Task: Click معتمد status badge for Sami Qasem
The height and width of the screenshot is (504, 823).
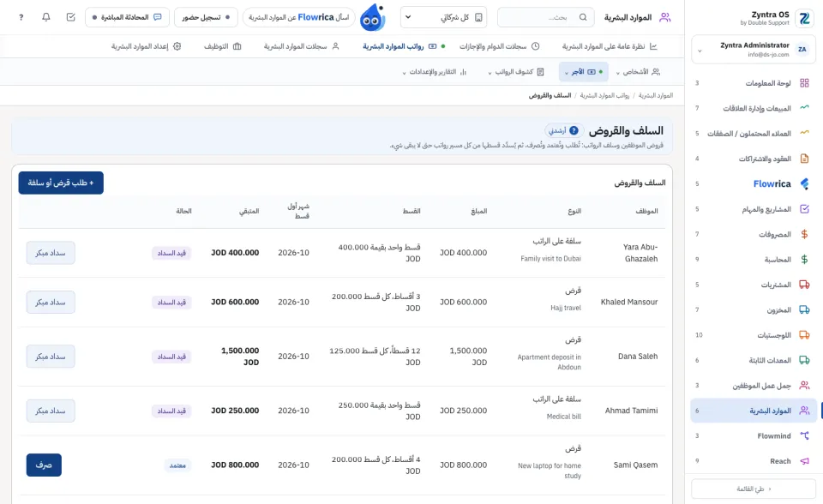Action: (x=177, y=465)
